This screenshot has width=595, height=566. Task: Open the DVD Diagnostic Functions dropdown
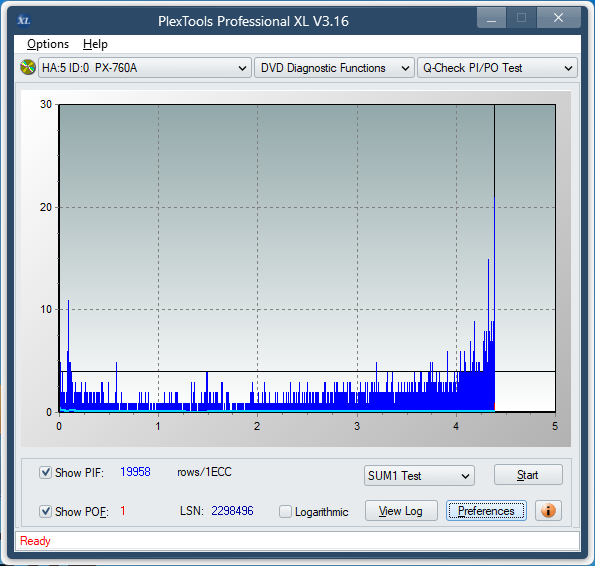(x=334, y=68)
